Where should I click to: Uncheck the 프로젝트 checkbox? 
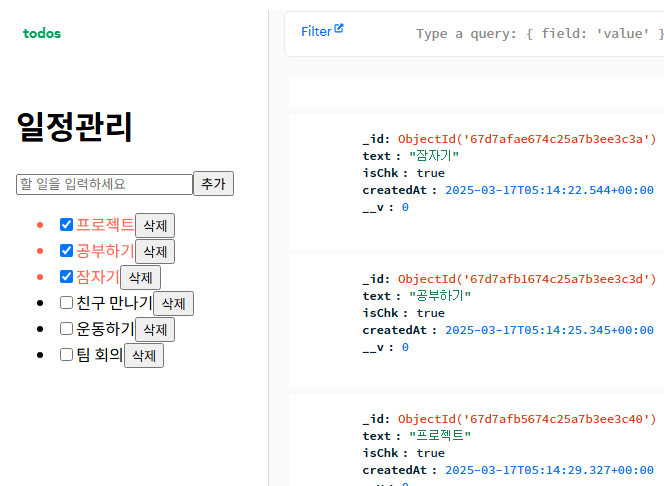66,225
